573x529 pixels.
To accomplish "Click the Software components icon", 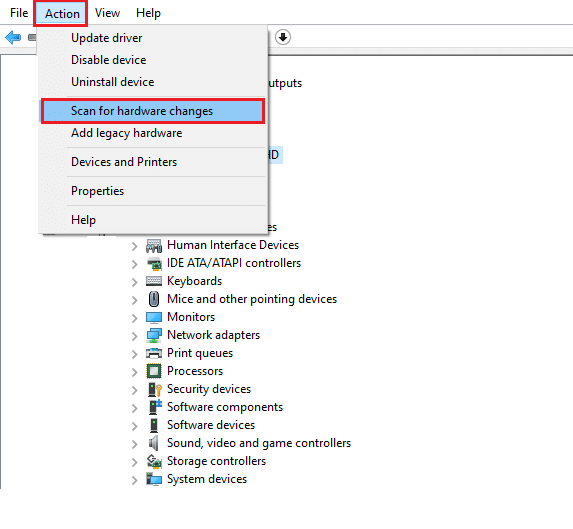I will click(155, 407).
